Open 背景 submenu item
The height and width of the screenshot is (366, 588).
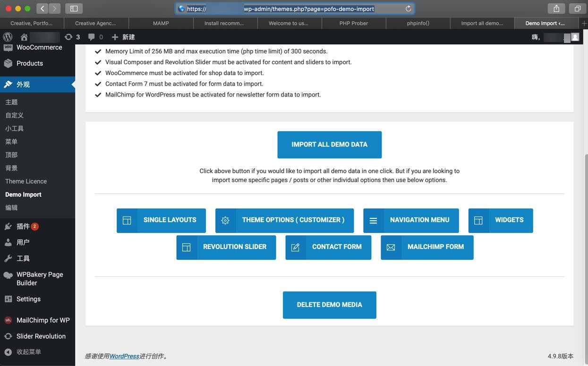pos(11,168)
